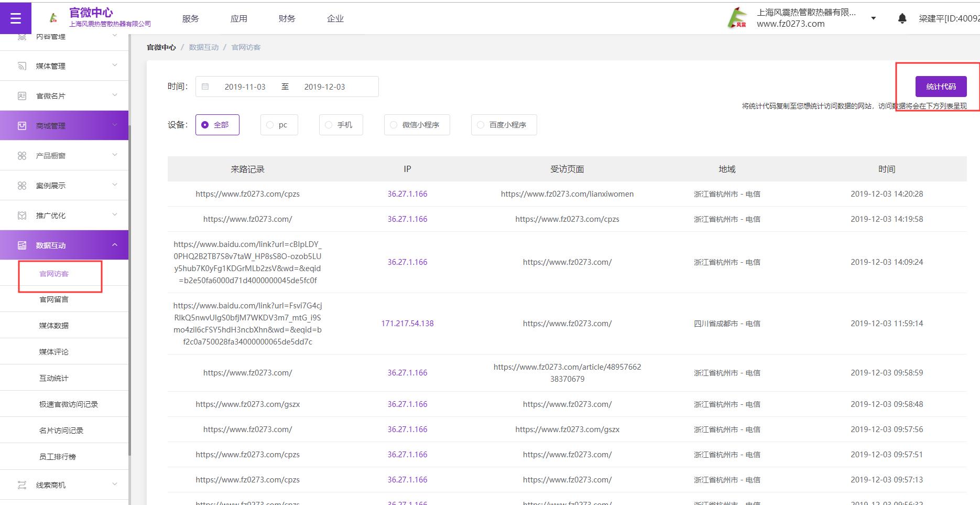
Task: Click the 产品橱窗 sidebar icon
Action: pyautogui.click(x=22, y=156)
